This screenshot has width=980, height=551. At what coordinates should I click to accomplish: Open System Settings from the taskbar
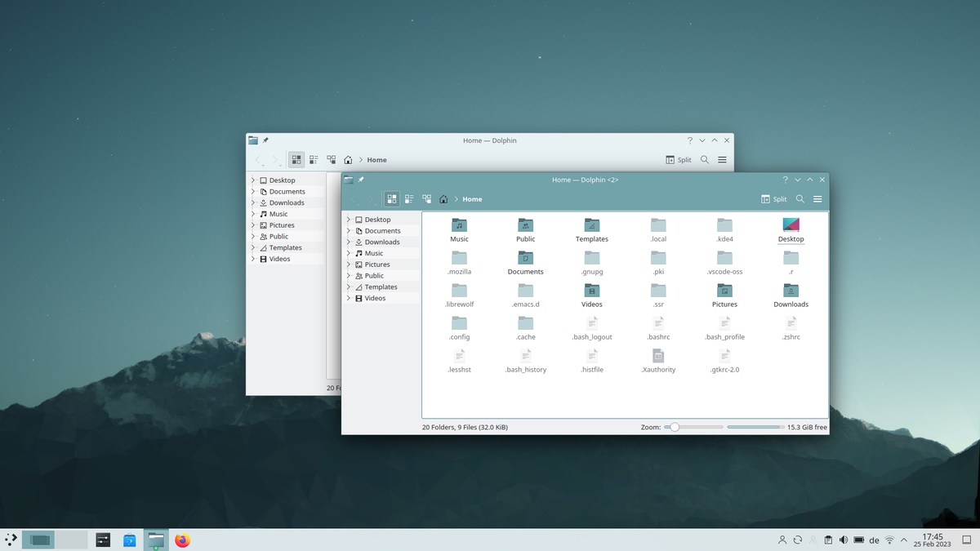click(x=103, y=540)
